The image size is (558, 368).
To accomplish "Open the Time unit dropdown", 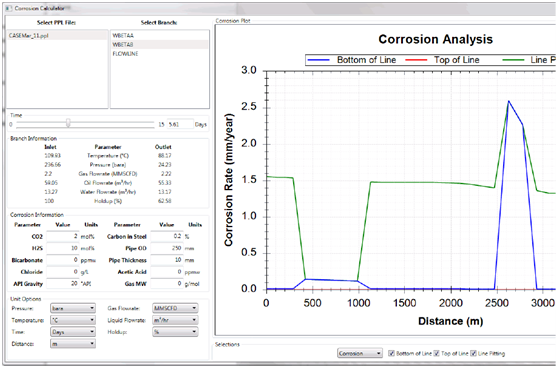I will click(x=73, y=332).
